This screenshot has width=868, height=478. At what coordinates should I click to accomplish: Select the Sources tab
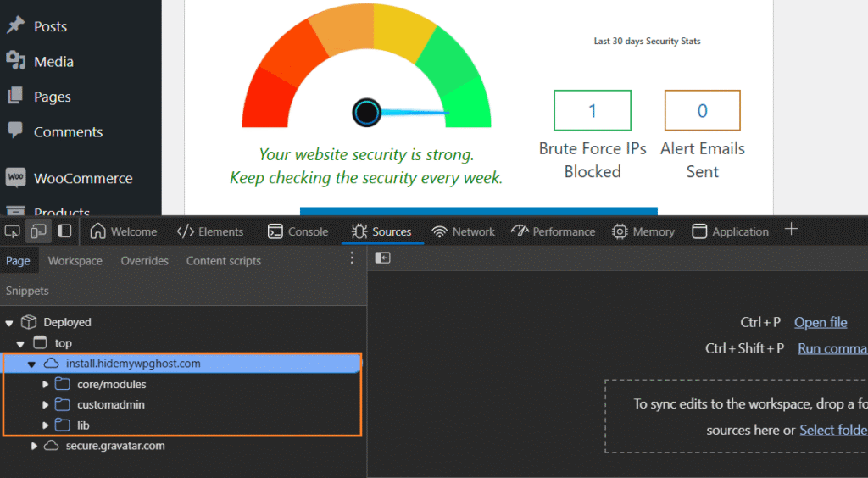pyautogui.click(x=381, y=231)
